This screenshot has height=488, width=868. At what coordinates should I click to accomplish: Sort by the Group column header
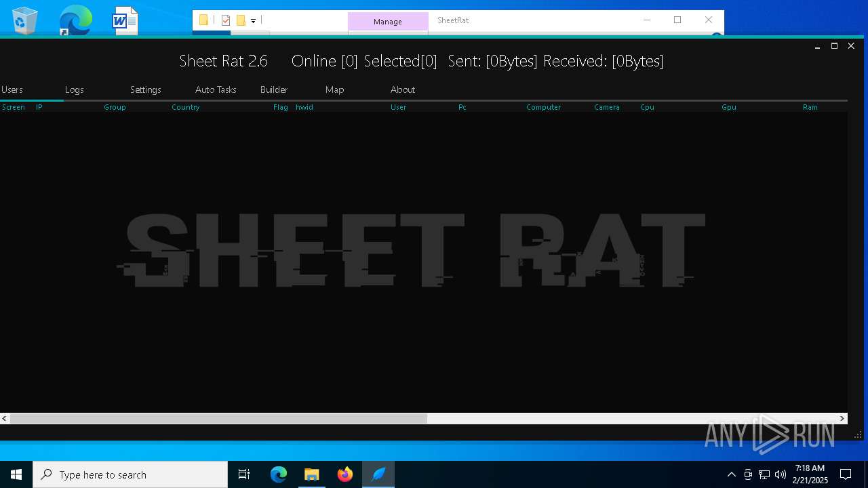[x=115, y=107]
